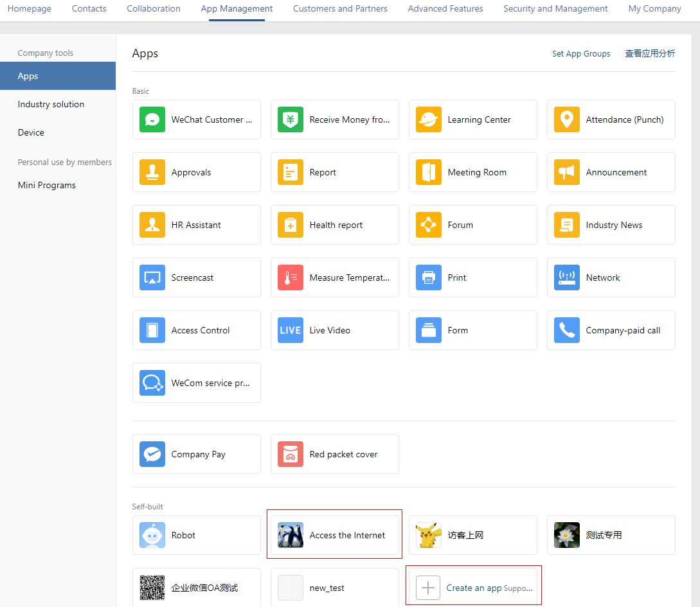Open the penguin thumbnail for Access the Internet
Image resolution: width=700 pixels, height=607 pixels.
291,535
